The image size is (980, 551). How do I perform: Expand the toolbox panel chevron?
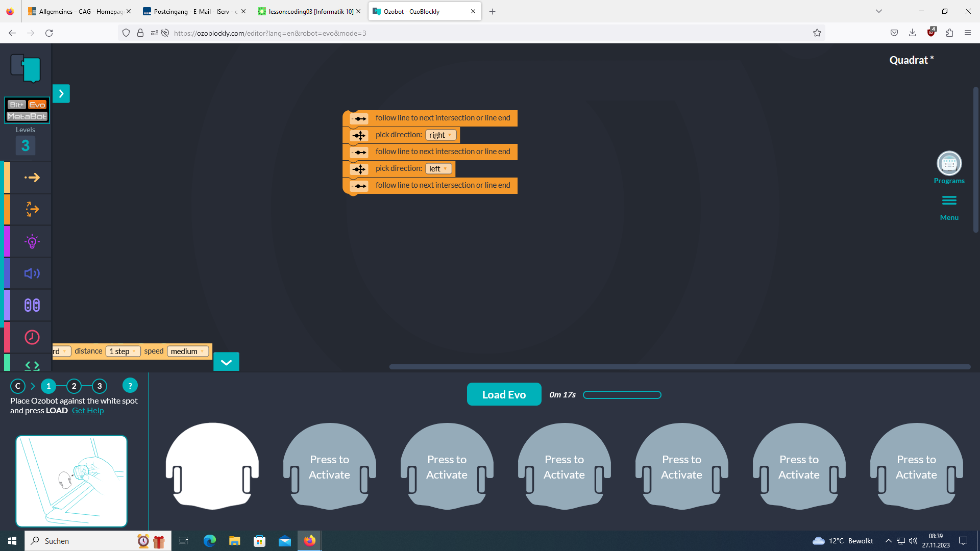[x=61, y=93]
